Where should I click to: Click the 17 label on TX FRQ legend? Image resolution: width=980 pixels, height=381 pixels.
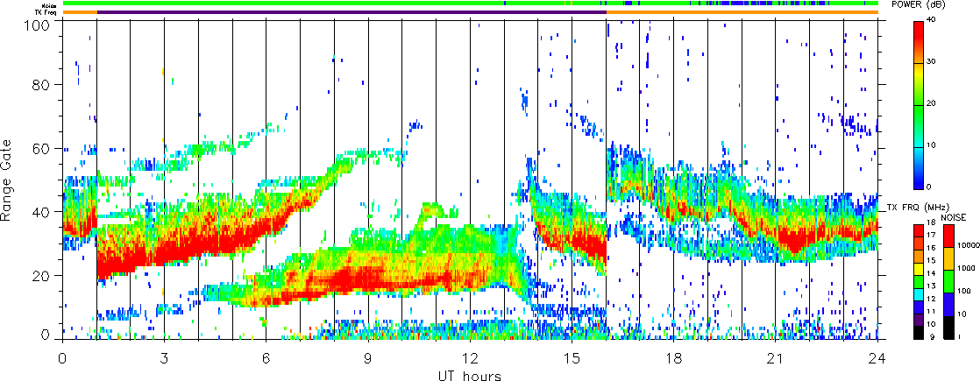tap(931, 235)
